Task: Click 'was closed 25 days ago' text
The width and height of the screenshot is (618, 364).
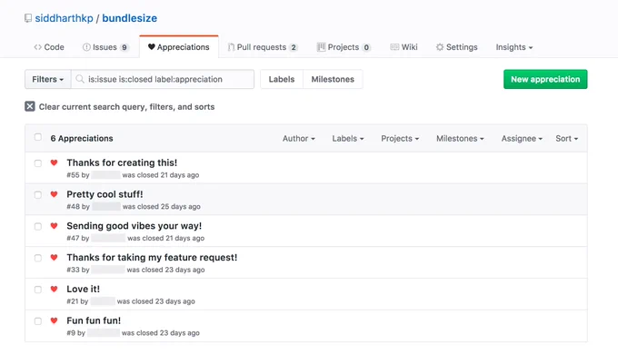Action: 162,207
